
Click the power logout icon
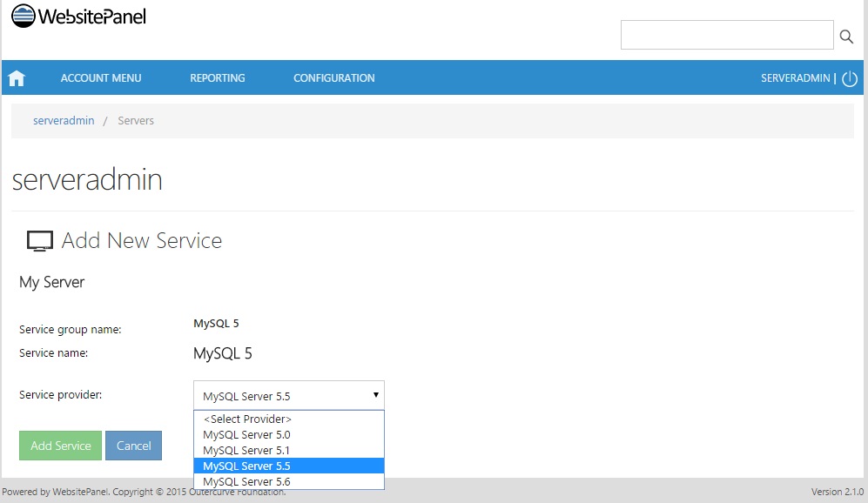(x=850, y=78)
